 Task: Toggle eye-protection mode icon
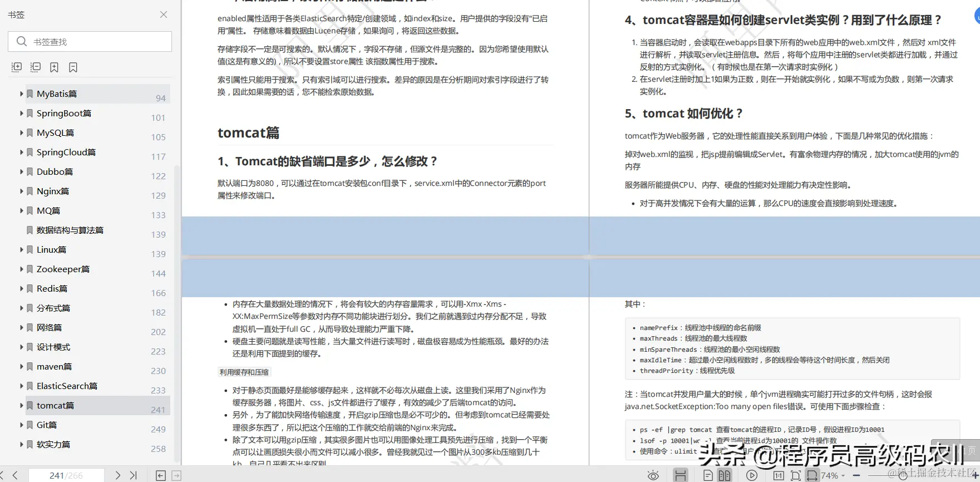point(653,475)
